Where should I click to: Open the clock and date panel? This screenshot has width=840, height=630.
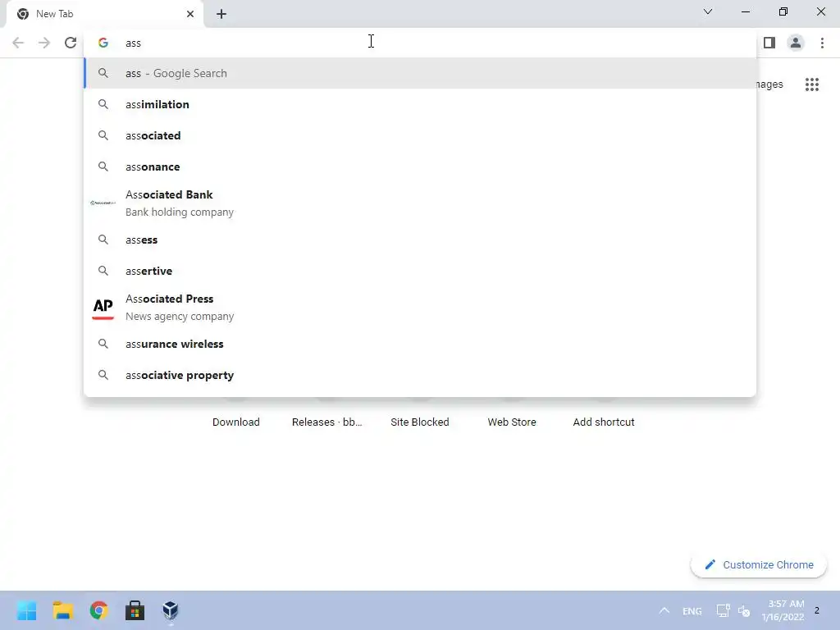pos(783,610)
